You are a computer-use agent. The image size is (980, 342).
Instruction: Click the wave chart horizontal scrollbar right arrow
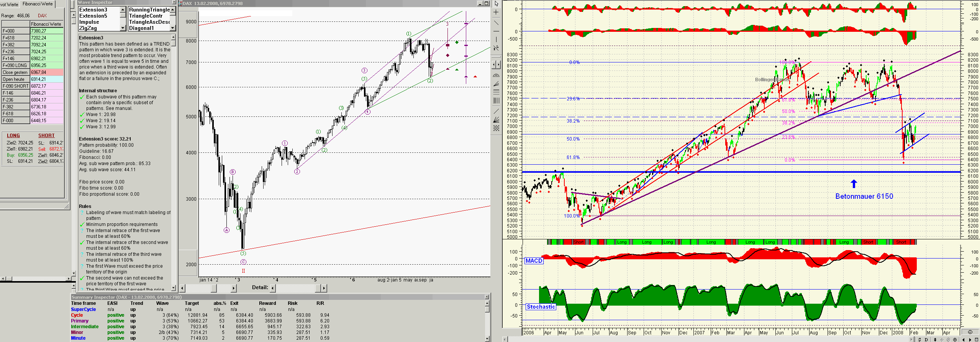(234, 288)
